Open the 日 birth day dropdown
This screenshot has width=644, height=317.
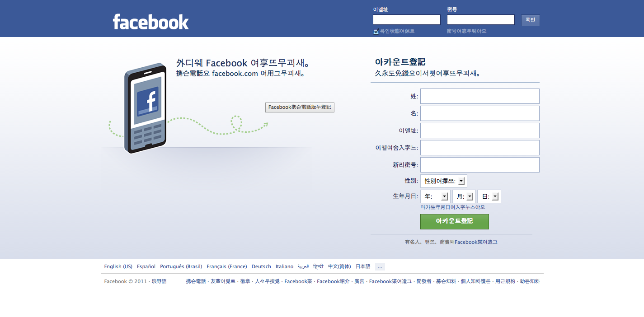pyautogui.click(x=489, y=196)
